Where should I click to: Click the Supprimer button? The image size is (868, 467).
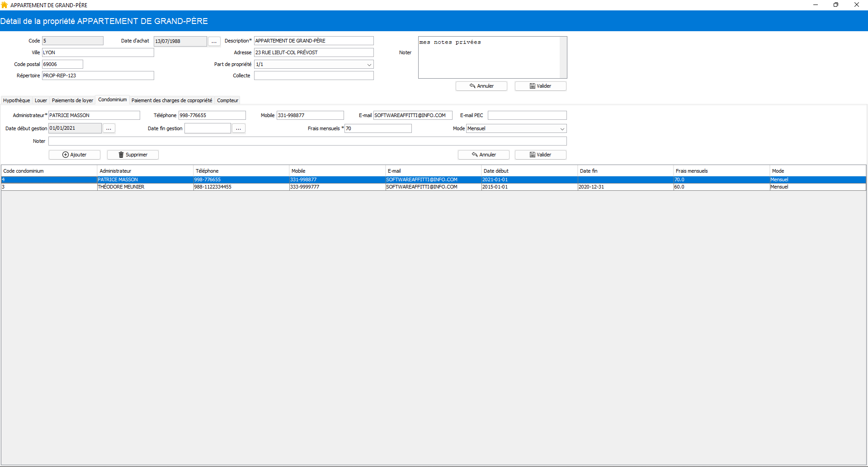pos(133,155)
